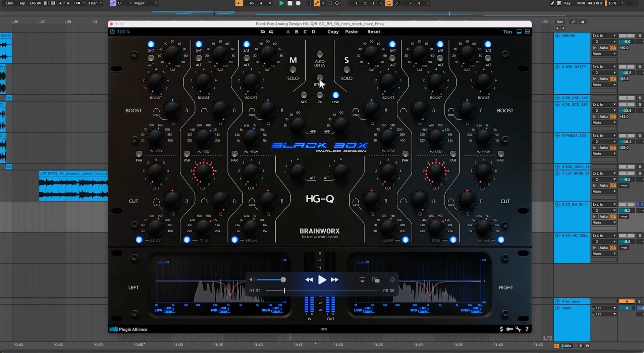Click the plugin undo arrow

click(263, 32)
